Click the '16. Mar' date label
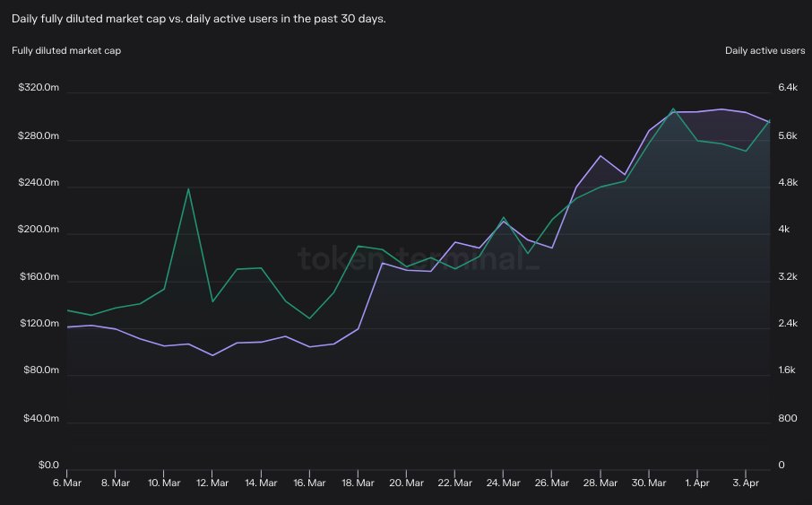Screen dimensions: 812x505 (x=309, y=483)
